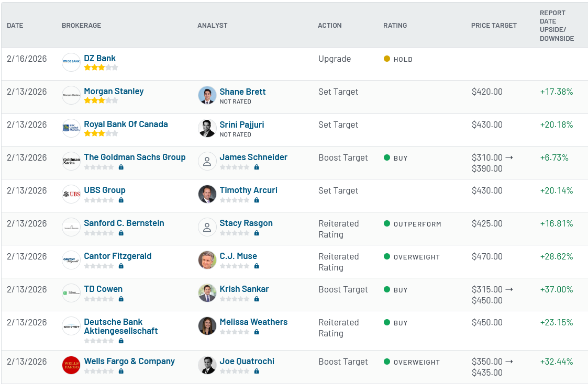The width and height of the screenshot is (588, 384).
Task: Click the lock icon under Krish Sankar
Action: pos(257,299)
